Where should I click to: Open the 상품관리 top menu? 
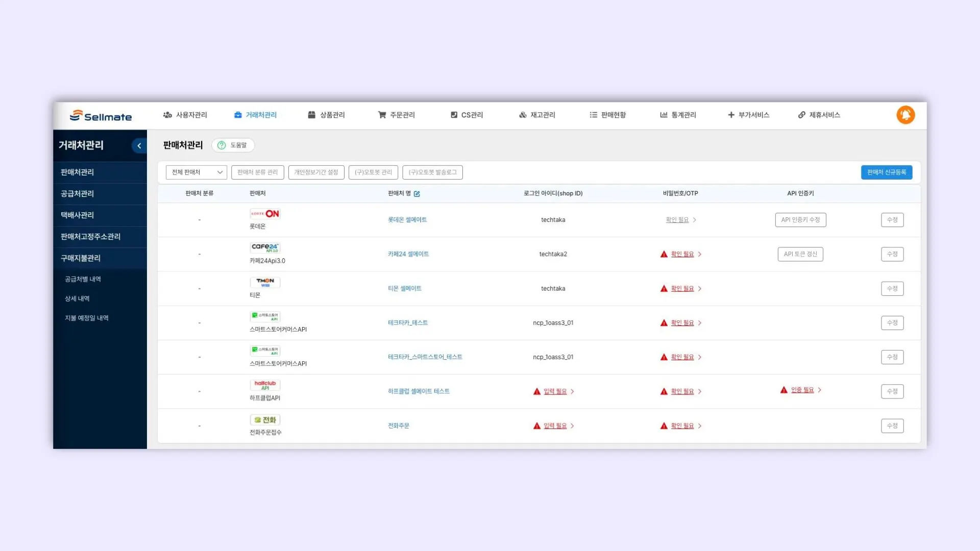[x=327, y=115]
